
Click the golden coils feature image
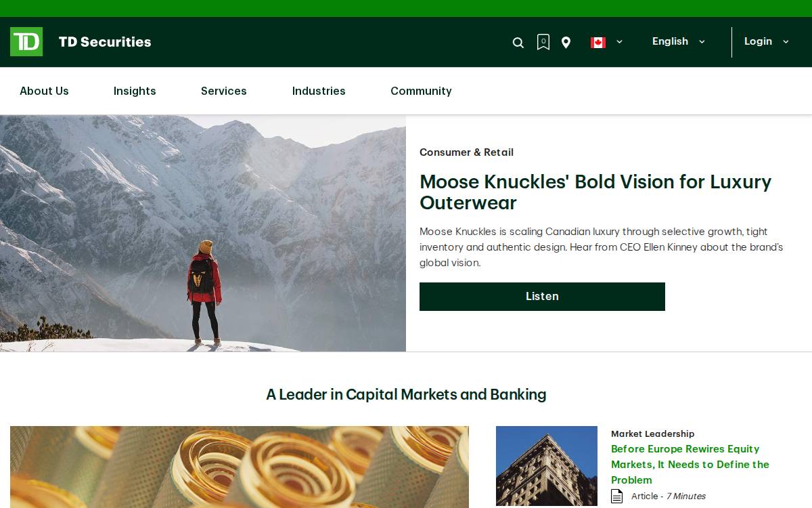pos(240,467)
